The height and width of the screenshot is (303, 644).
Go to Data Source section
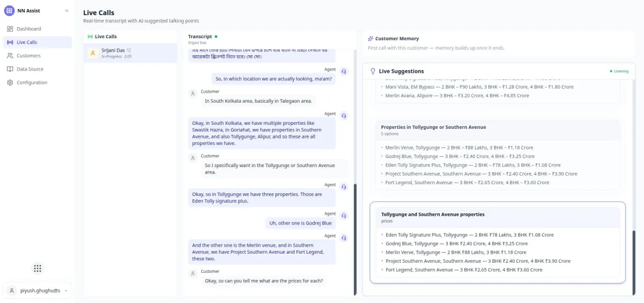tap(37, 69)
